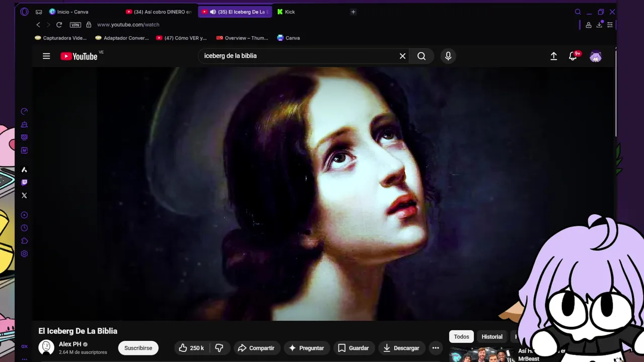Click the padlock site security icon
This screenshot has width=644, height=362.
click(89, 25)
